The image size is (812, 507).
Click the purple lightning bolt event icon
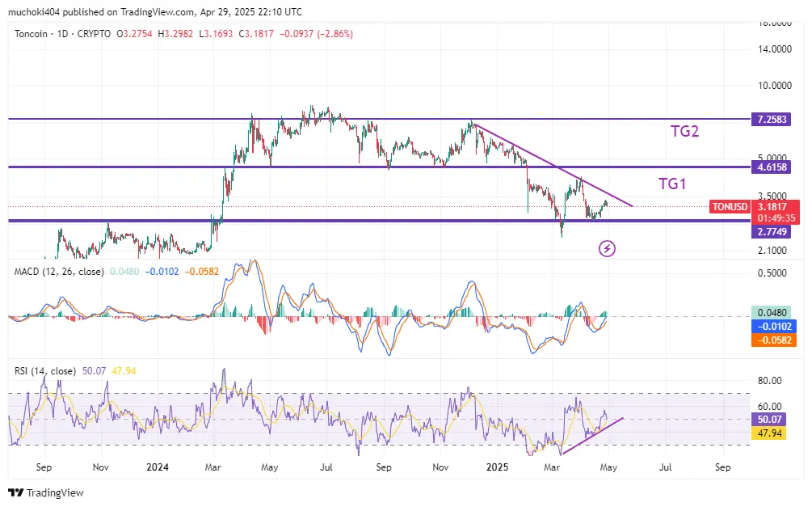(608, 249)
